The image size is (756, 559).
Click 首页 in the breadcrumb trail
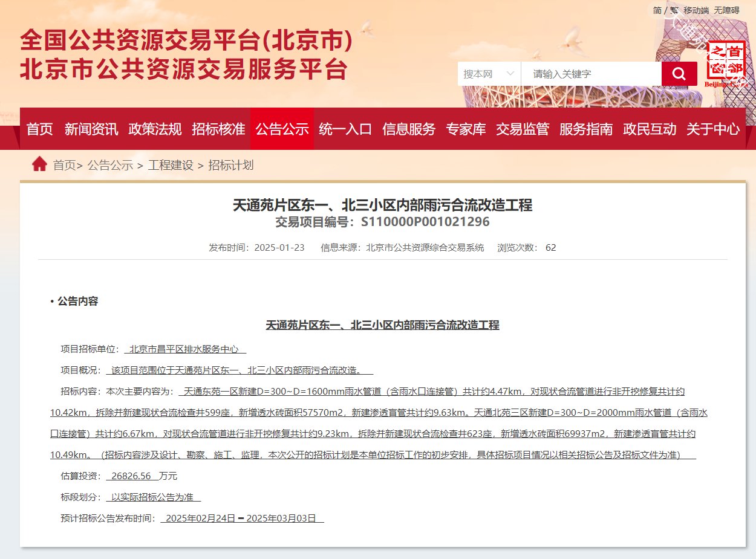(65, 165)
